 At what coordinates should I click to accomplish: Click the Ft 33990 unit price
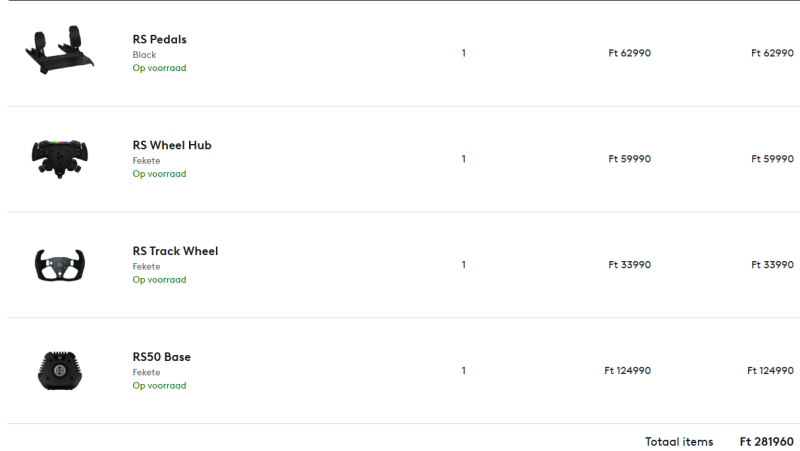click(630, 265)
